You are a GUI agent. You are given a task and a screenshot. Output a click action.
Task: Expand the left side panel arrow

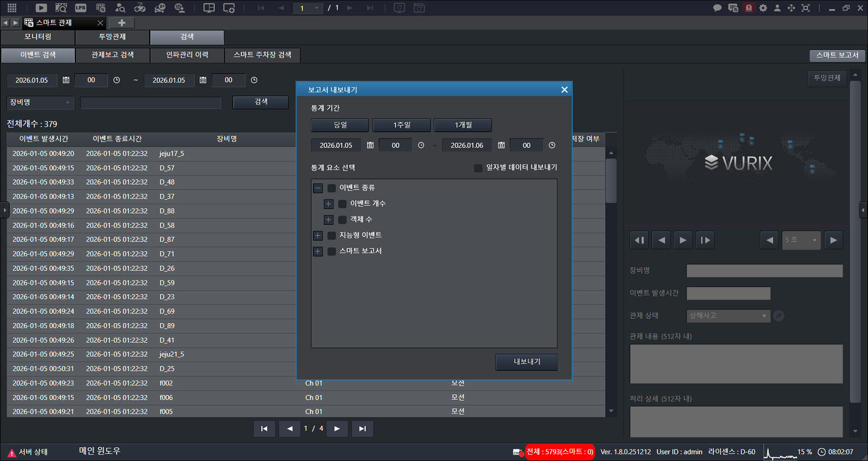[5, 211]
